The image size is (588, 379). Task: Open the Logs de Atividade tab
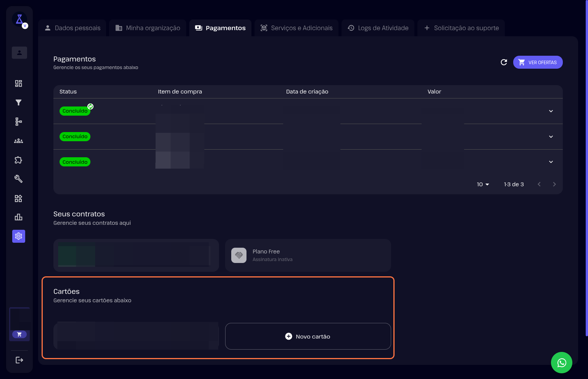pyautogui.click(x=378, y=28)
